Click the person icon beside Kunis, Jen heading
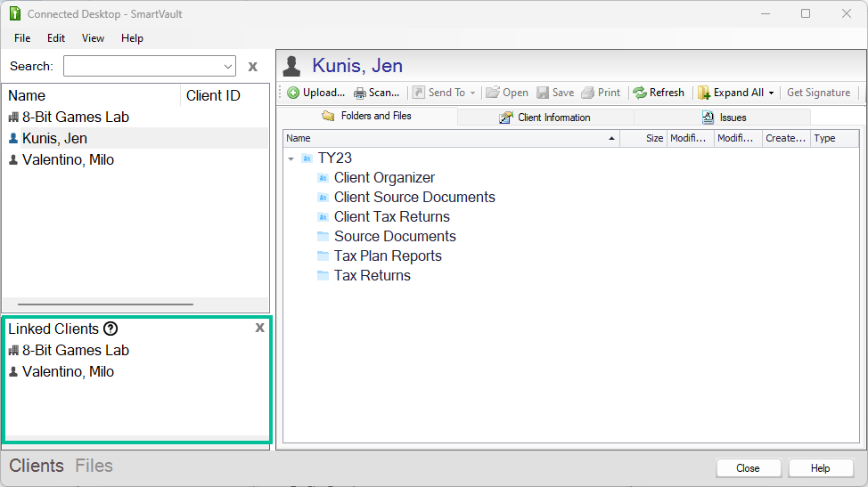868x487 pixels. pos(291,67)
